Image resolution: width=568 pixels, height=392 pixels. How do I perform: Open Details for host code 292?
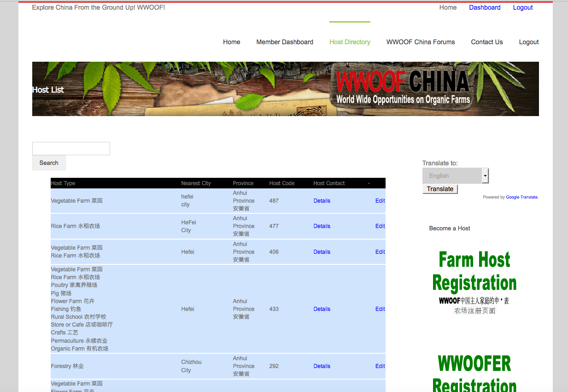coord(322,366)
